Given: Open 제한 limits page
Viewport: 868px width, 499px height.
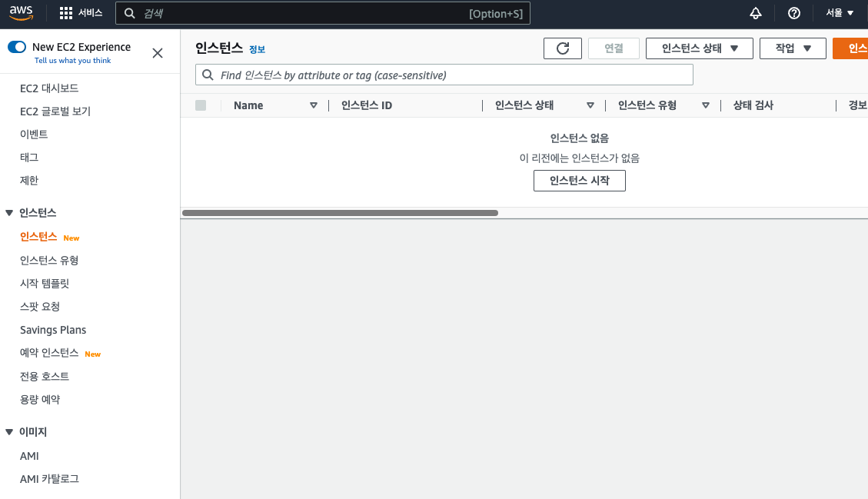Looking at the screenshot, I should pos(29,181).
